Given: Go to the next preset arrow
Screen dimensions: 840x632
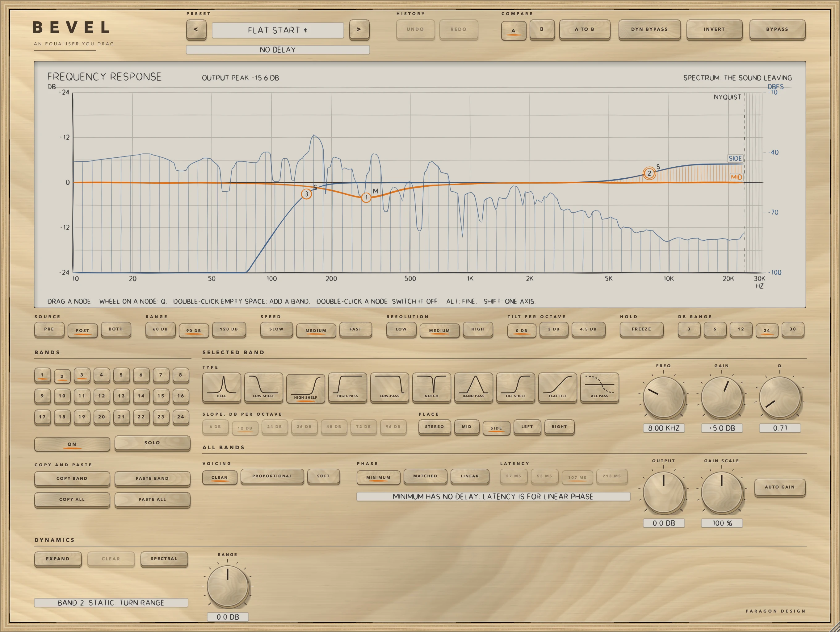Looking at the screenshot, I should [359, 29].
